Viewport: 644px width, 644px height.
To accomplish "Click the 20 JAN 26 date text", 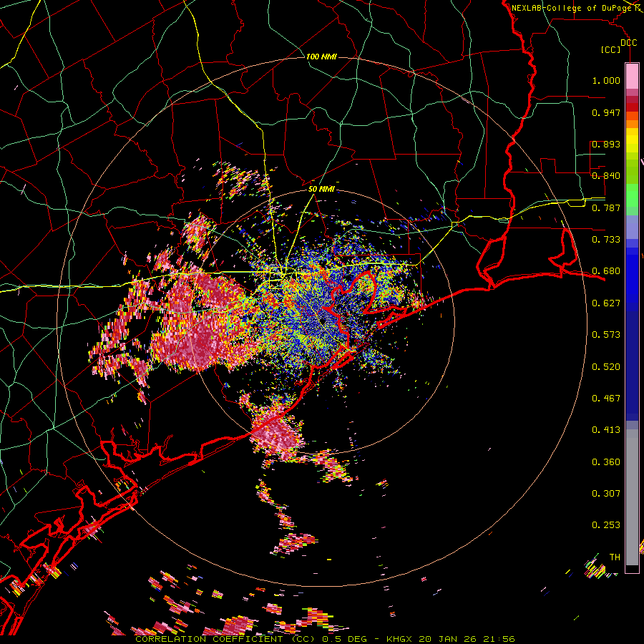I will coord(449,639).
